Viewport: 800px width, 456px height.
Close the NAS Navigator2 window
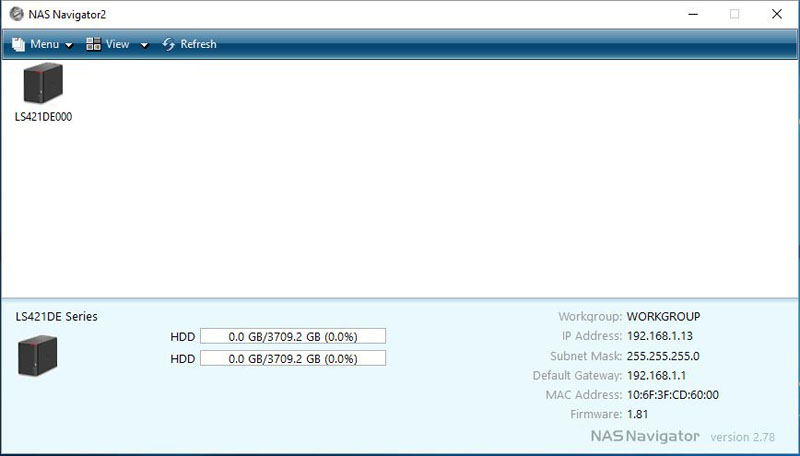coord(777,14)
